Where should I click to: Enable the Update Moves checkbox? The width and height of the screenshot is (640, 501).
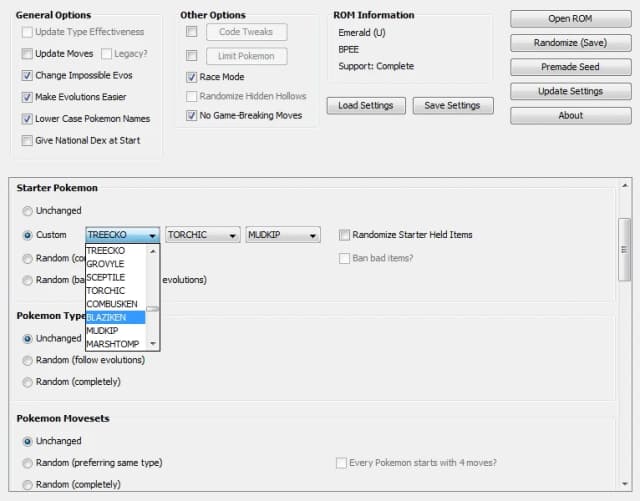click(27, 53)
